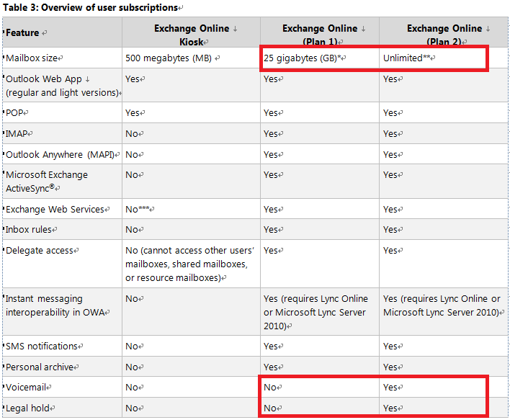The width and height of the screenshot is (510, 420).
Task: Click the Plan 1 'Yes' in Outlook Web App row
Action: [271, 79]
